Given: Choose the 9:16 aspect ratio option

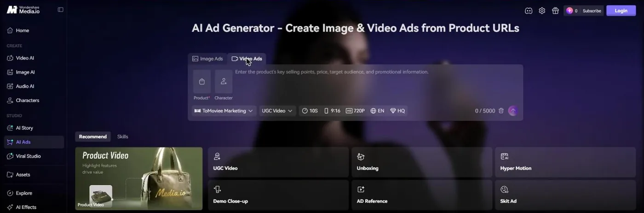Looking at the screenshot, I should click(x=332, y=111).
